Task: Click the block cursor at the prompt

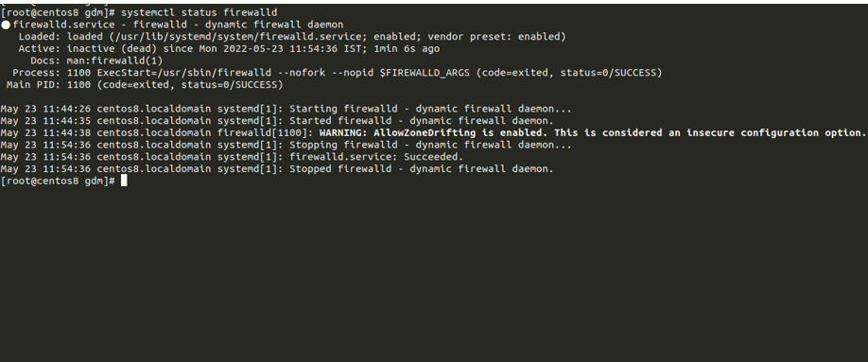Action: (124, 181)
